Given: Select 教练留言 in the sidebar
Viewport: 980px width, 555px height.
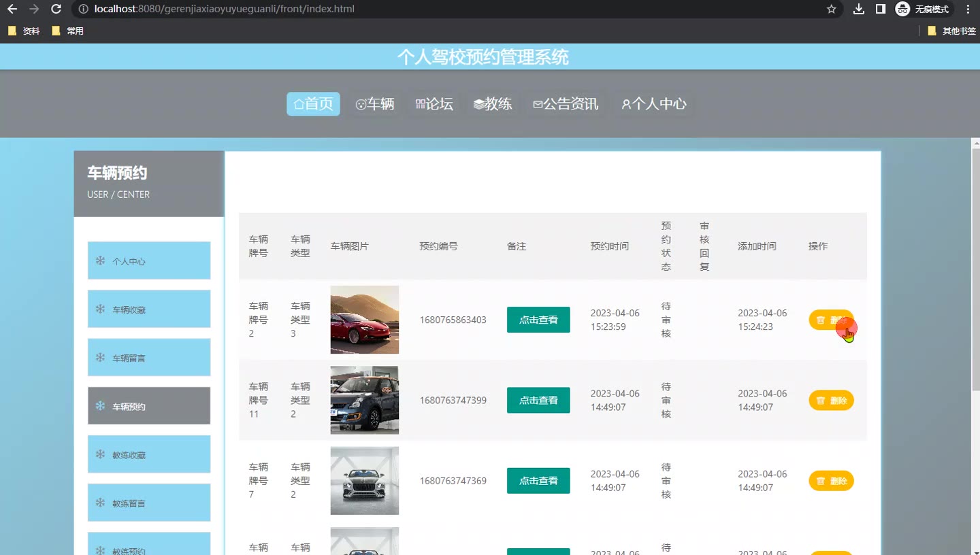Looking at the screenshot, I should 149,503.
